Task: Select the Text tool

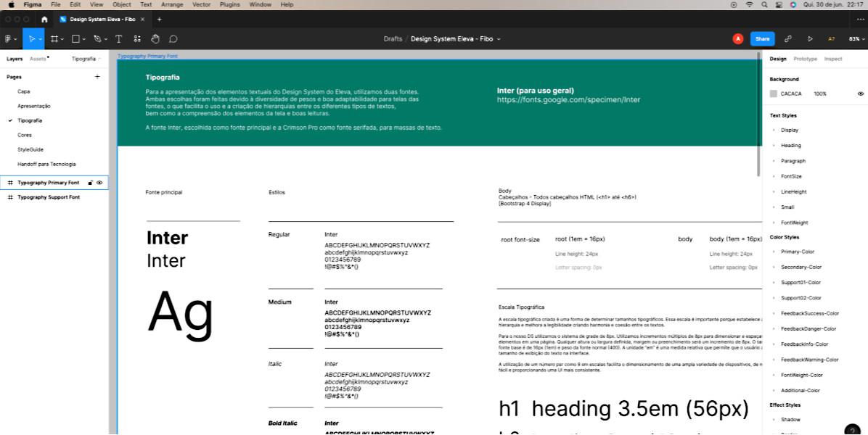Action: click(118, 38)
